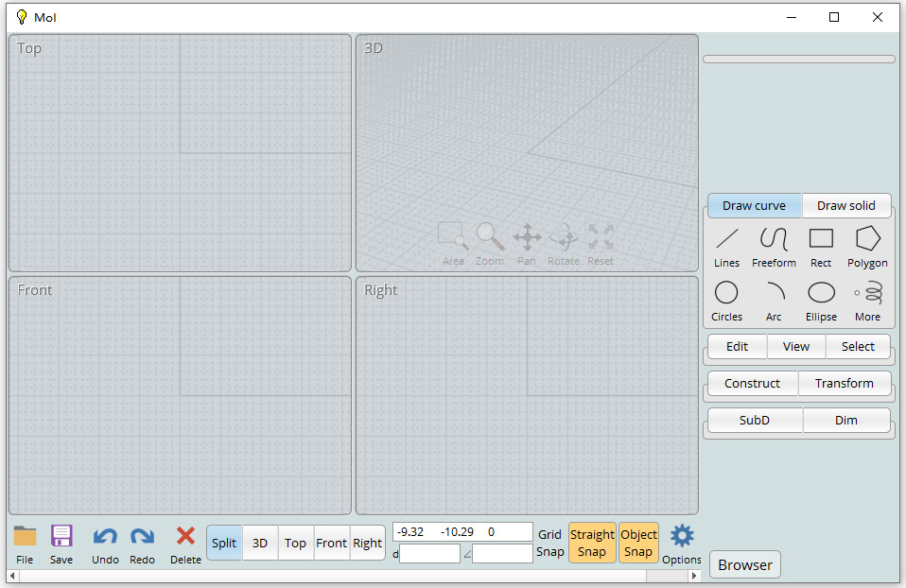The height and width of the screenshot is (588, 906).
Task: Select the Freeform curve tool
Action: coord(774,246)
